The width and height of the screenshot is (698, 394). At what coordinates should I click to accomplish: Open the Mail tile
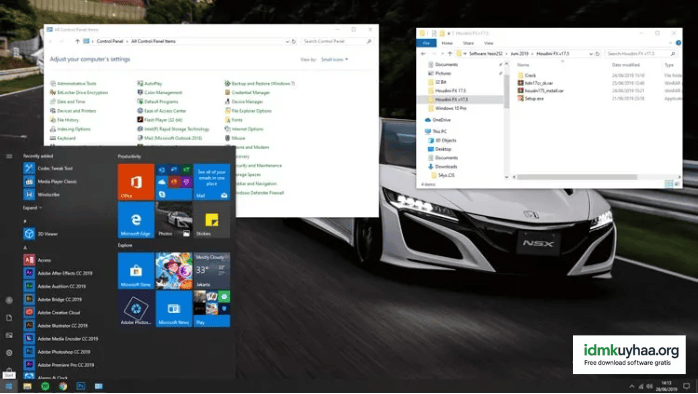tap(211, 182)
